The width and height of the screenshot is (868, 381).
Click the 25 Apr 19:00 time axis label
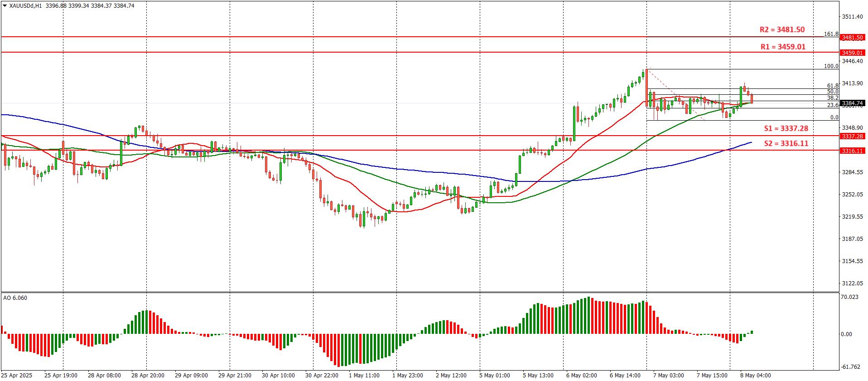click(61, 376)
